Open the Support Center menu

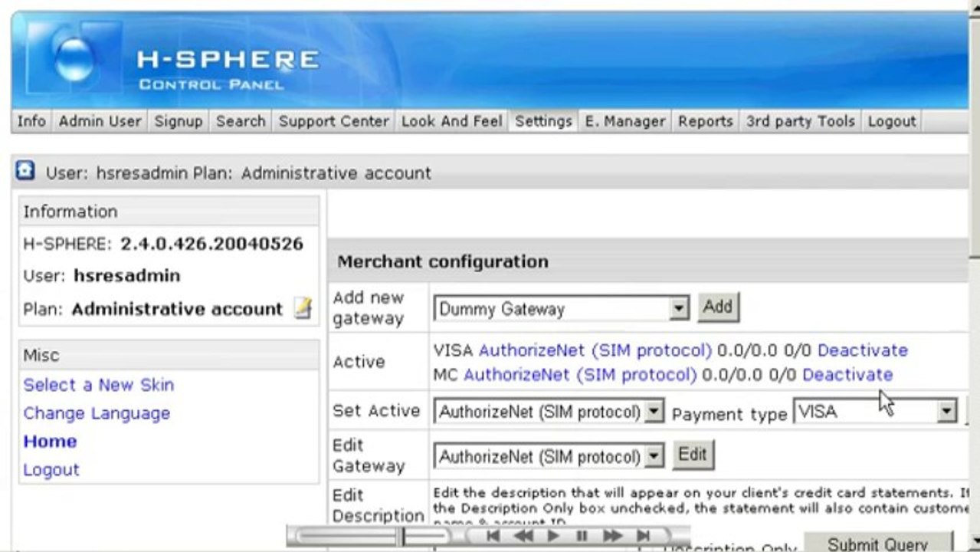click(x=333, y=121)
